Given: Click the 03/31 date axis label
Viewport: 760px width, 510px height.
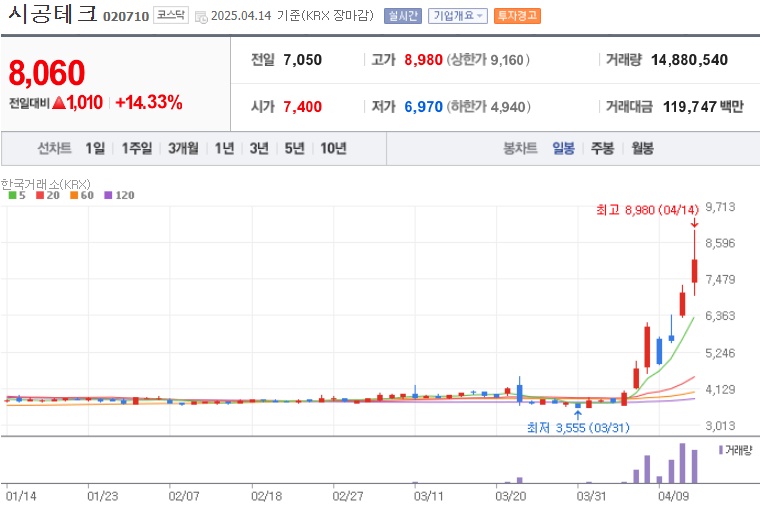Looking at the screenshot, I should coord(591,496).
